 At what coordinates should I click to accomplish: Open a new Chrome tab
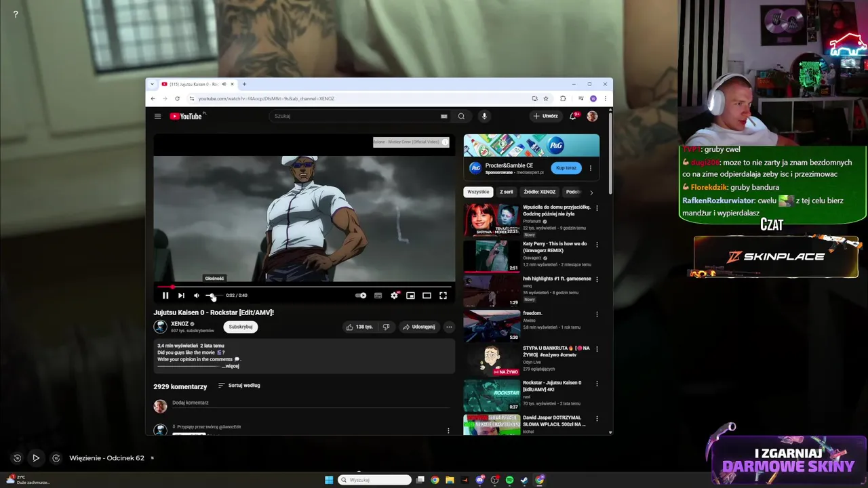244,84
